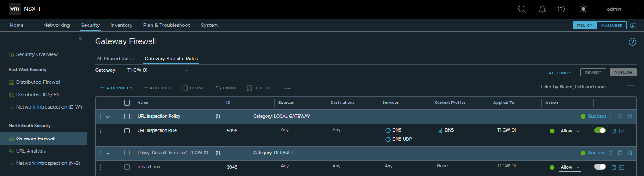Refresh status of Policy_Default_Infra policy
644x176 pixels.
pos(610,153)
